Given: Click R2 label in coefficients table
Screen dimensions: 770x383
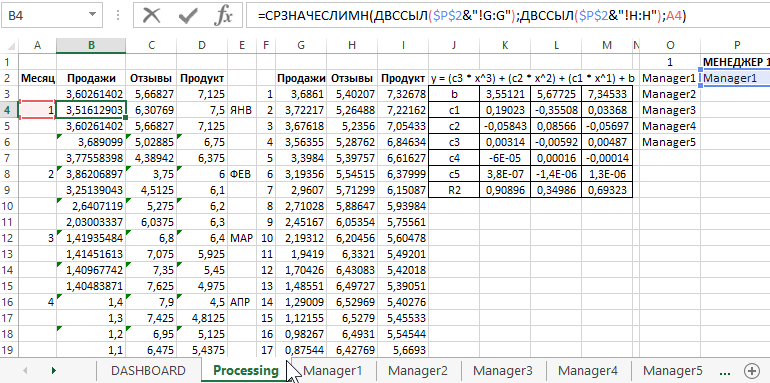Looking at the screenshot, I should tap(454, 190).
